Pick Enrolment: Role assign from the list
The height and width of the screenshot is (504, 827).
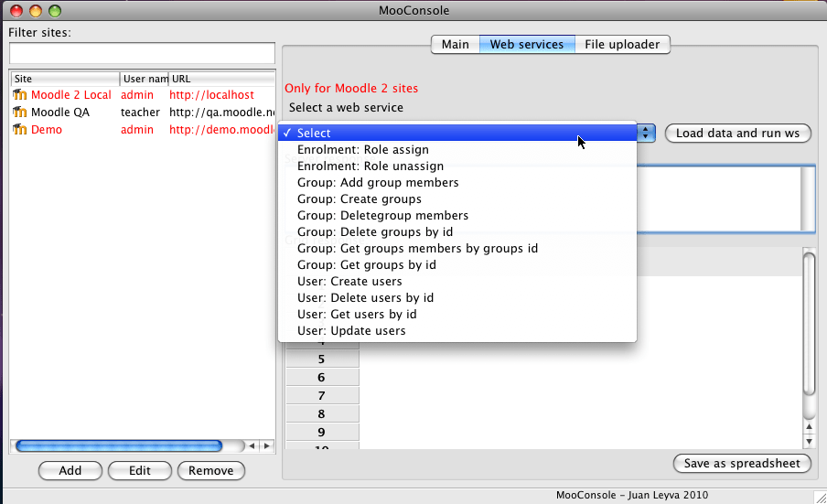click(457, 150)
